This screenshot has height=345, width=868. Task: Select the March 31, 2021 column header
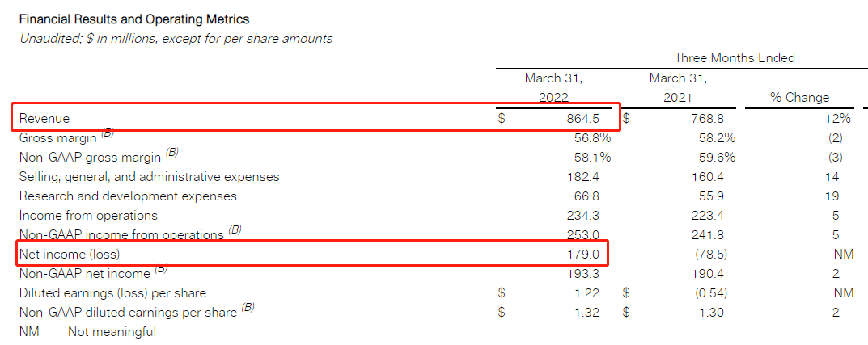coord(678,88)
